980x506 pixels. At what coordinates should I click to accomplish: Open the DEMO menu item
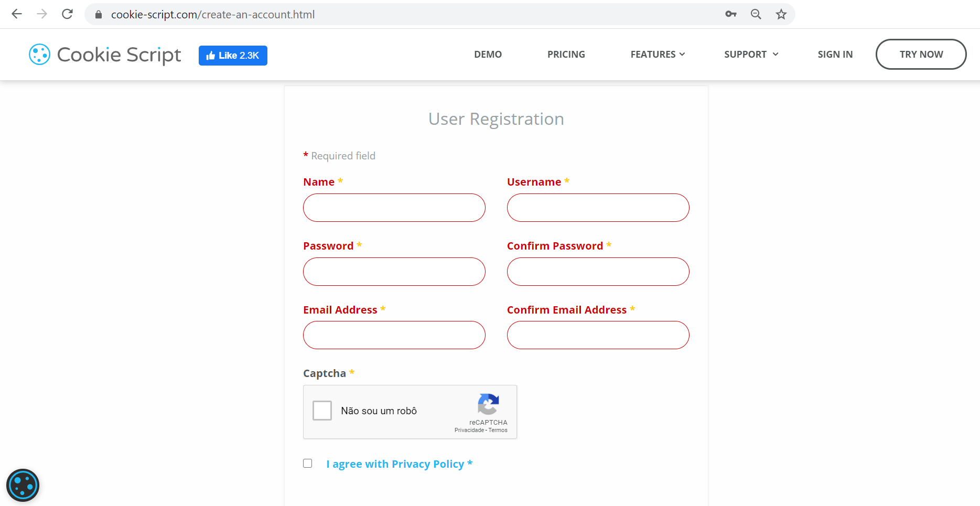click(x=488, y=55)
